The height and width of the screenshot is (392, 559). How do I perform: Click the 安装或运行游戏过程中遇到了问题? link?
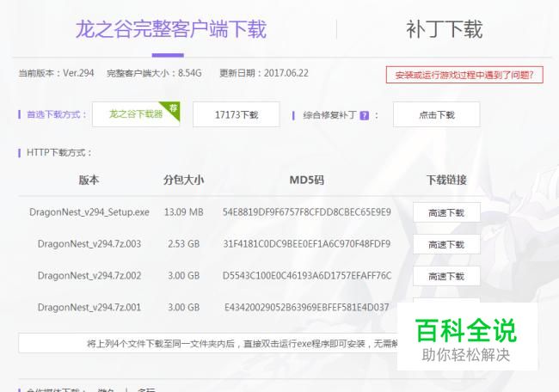[464, 75]
